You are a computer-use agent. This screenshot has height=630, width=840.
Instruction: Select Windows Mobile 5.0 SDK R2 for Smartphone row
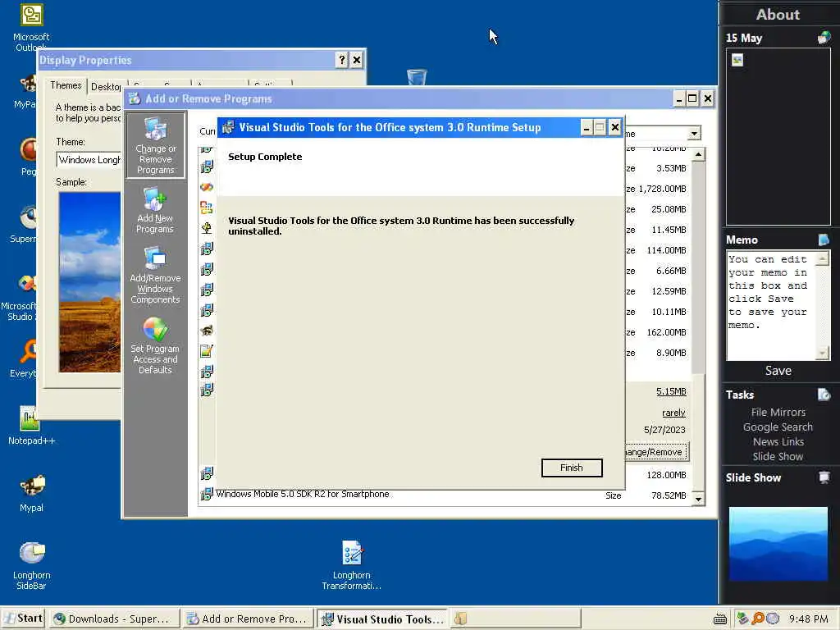445,495
